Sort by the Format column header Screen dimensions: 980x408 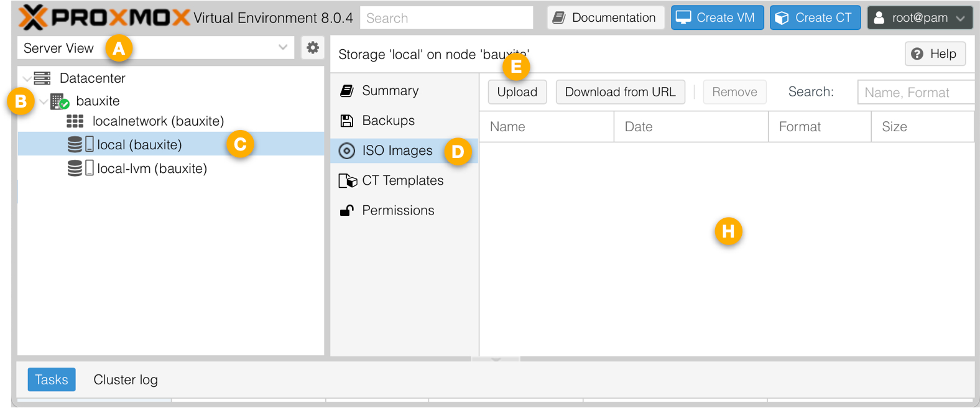820,127
